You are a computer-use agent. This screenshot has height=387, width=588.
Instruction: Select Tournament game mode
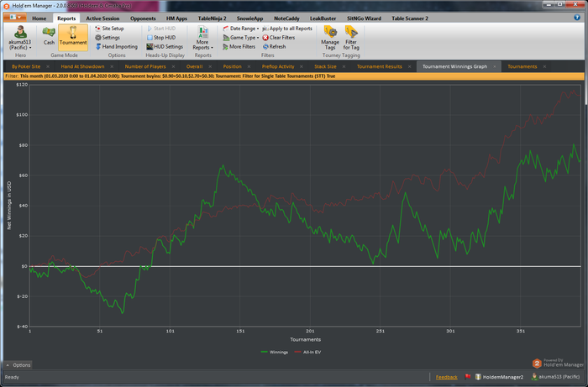(x=73, y=37)
